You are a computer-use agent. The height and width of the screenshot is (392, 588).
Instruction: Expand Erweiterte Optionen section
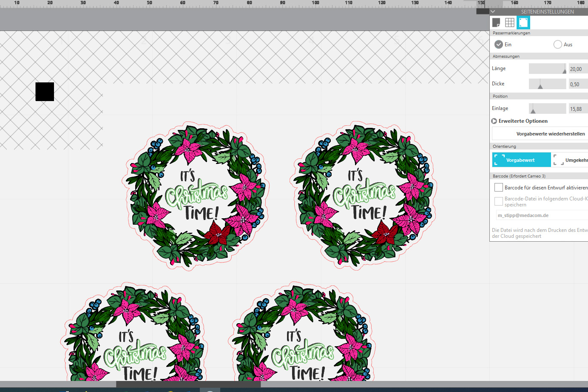pos(494,121)
